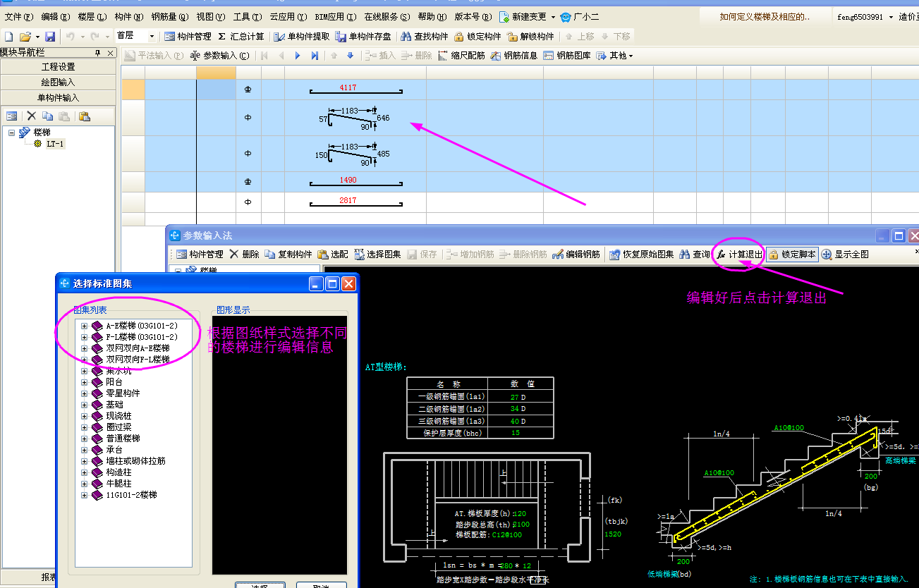The width and height of the screenshot is (919, 588).
Task: Pin the 模块导航栏 panel
Action: click(97, 53)
